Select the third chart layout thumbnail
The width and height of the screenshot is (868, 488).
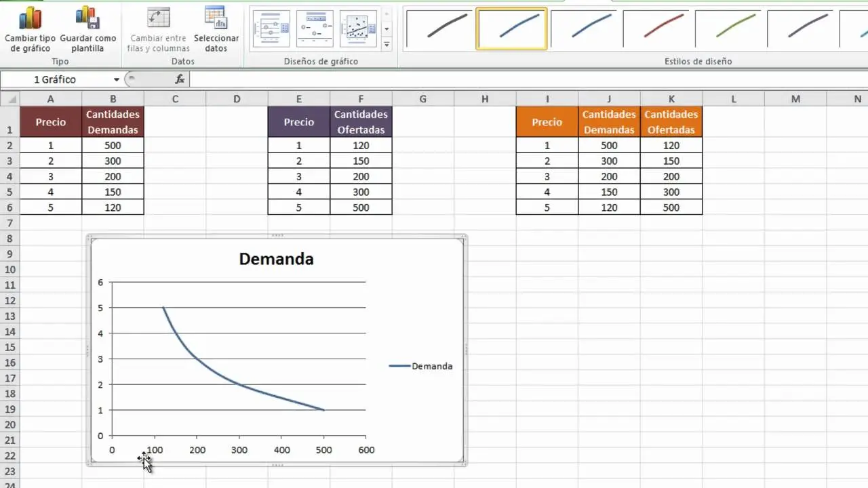click(x=358, y=28)
